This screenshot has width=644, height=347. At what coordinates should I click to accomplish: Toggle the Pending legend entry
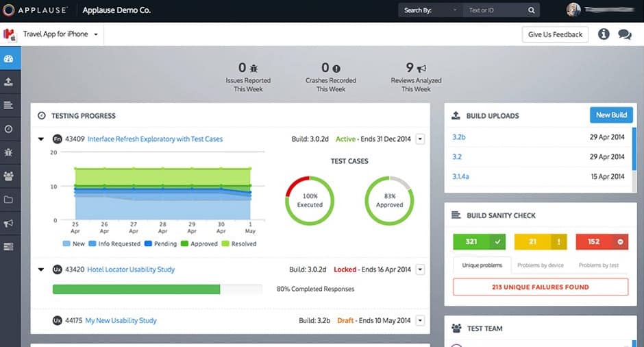pyautogui.click(x=160, y=244)
